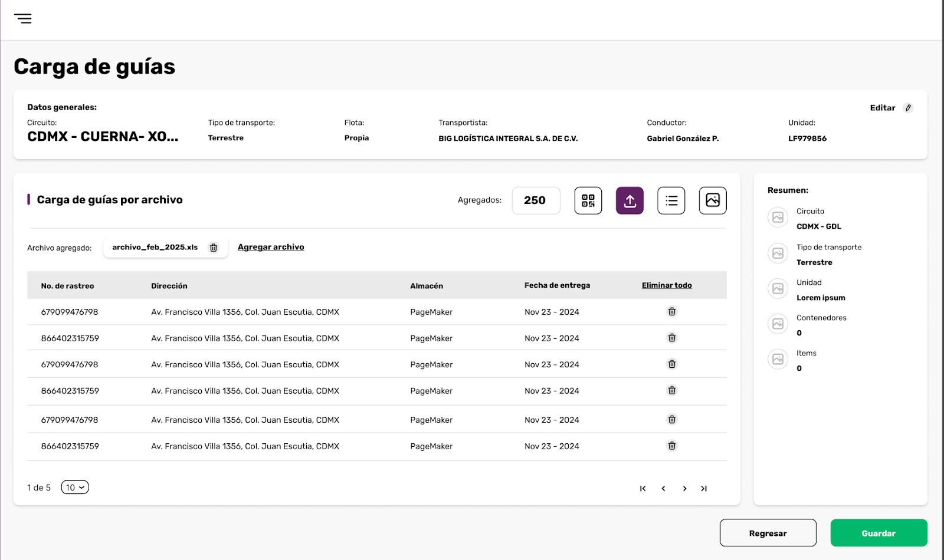
Task: Click the Regresar button
Action: click(x=768, y=533)
